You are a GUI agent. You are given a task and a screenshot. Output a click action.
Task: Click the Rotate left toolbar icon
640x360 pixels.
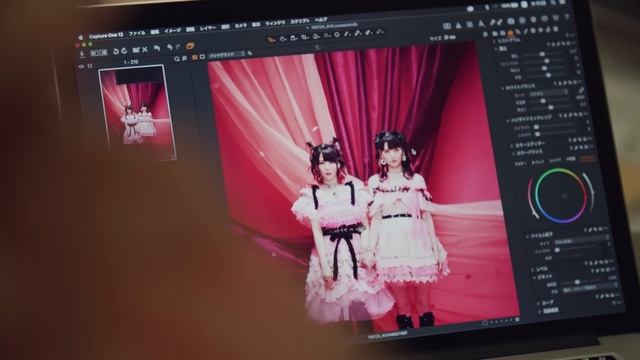(x=116, y=51)
